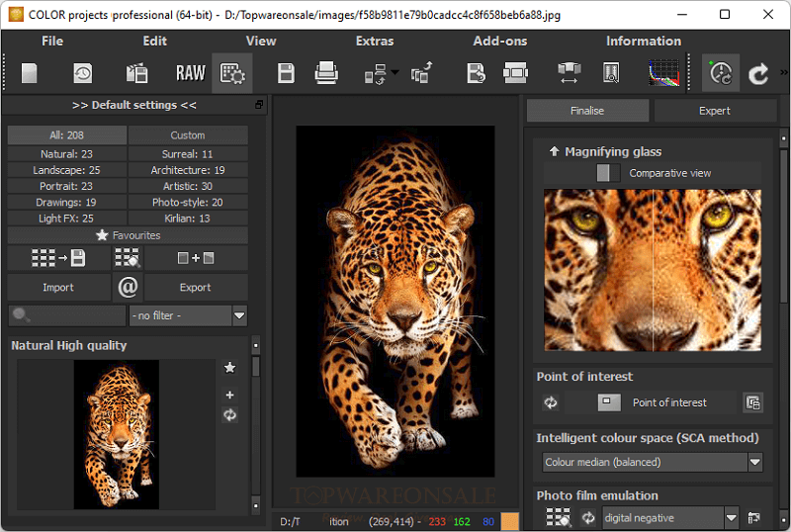
Task: Open the image history clock icon
Action: pos(83,73)
